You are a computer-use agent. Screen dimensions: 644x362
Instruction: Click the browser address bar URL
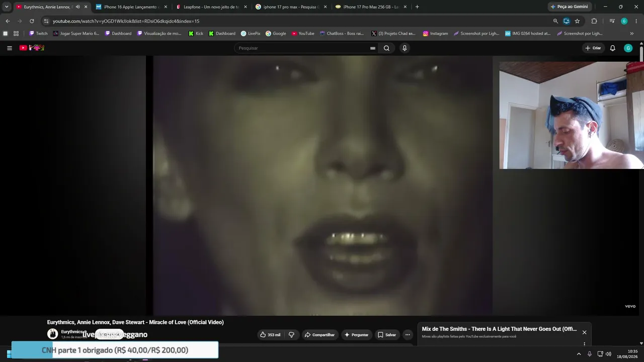[126, 21]
